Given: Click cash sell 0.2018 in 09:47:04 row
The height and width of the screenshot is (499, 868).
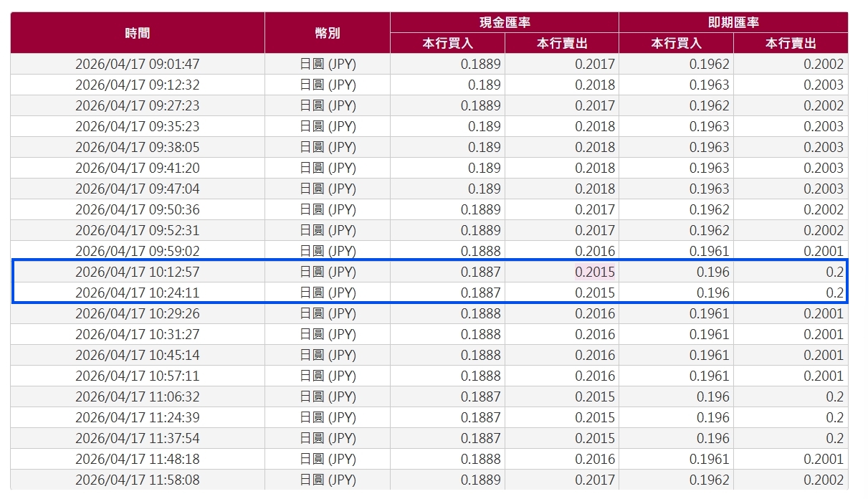Looking at the screenshot, I should pyautogui.click(x=595, y=189).
